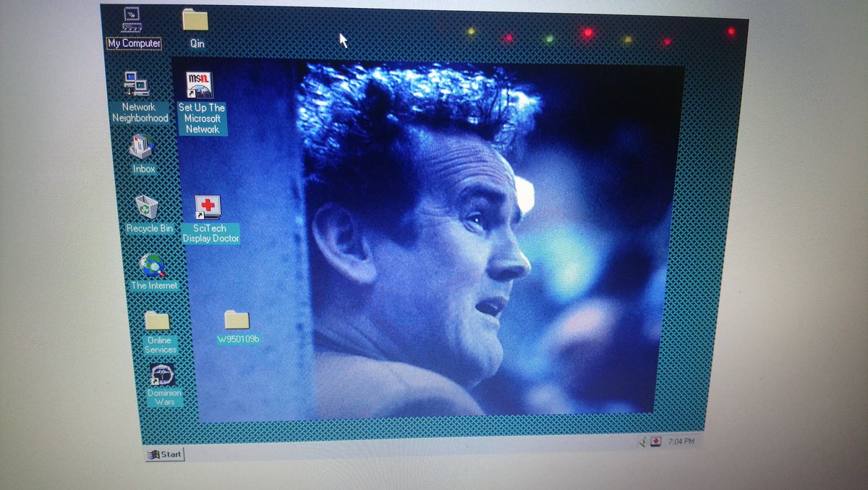
Task: Click the speaker volume tray icon
Action: (x=642, y=442)
